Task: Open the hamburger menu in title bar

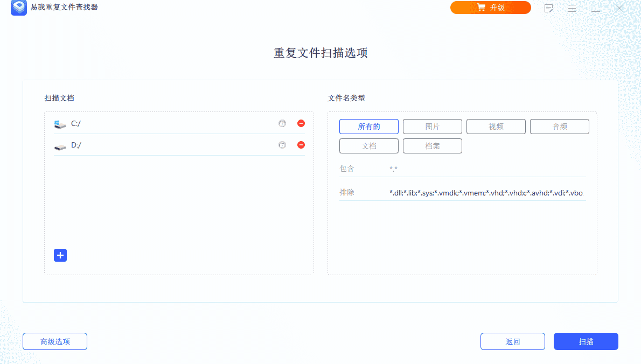Action: 572,8
